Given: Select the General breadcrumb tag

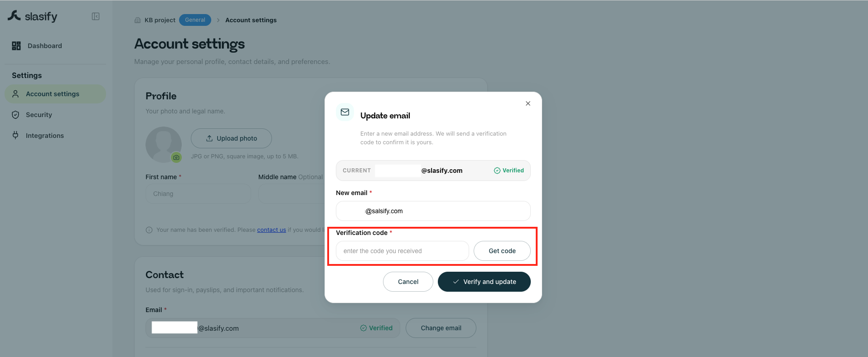Looking at the screenshot, I should click(x=195, y=20).
